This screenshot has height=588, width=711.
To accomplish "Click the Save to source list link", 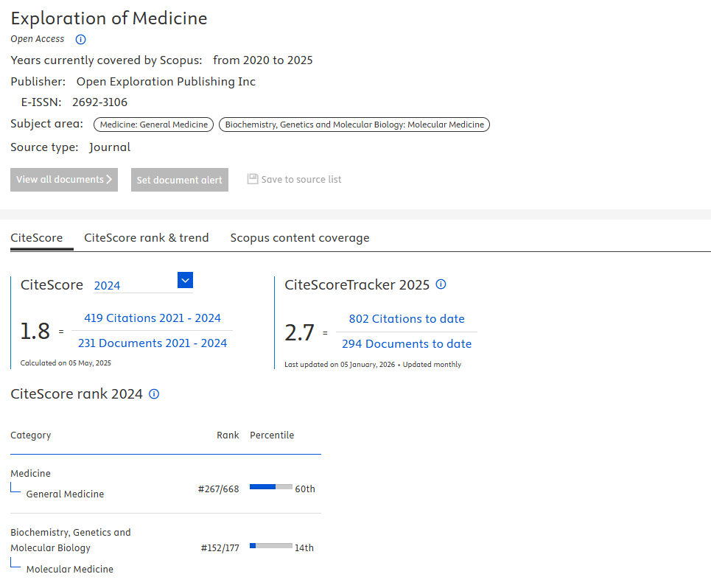I will click(x=301, y=180).
